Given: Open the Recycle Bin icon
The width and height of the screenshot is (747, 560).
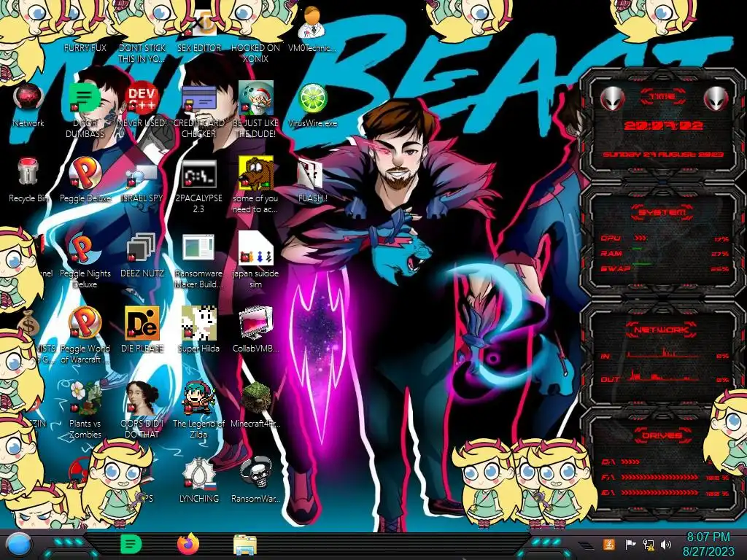Looking at the screenshot, I should pyautogui.click(x=28, y=180).
